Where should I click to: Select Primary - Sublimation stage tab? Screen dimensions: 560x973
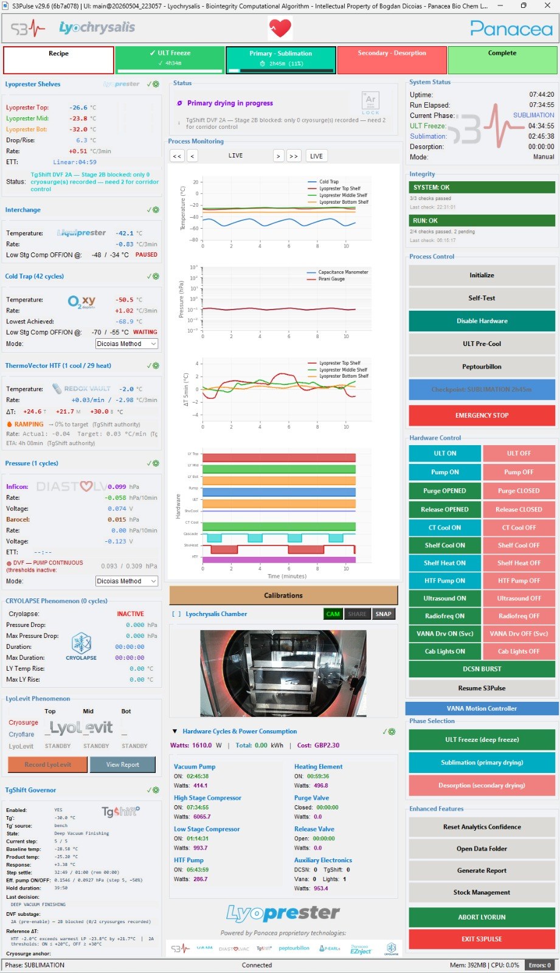tap(281, 60)
